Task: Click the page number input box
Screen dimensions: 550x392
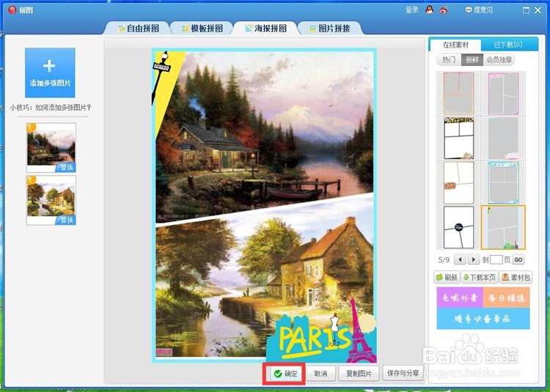Action: (x=496, y=259)
